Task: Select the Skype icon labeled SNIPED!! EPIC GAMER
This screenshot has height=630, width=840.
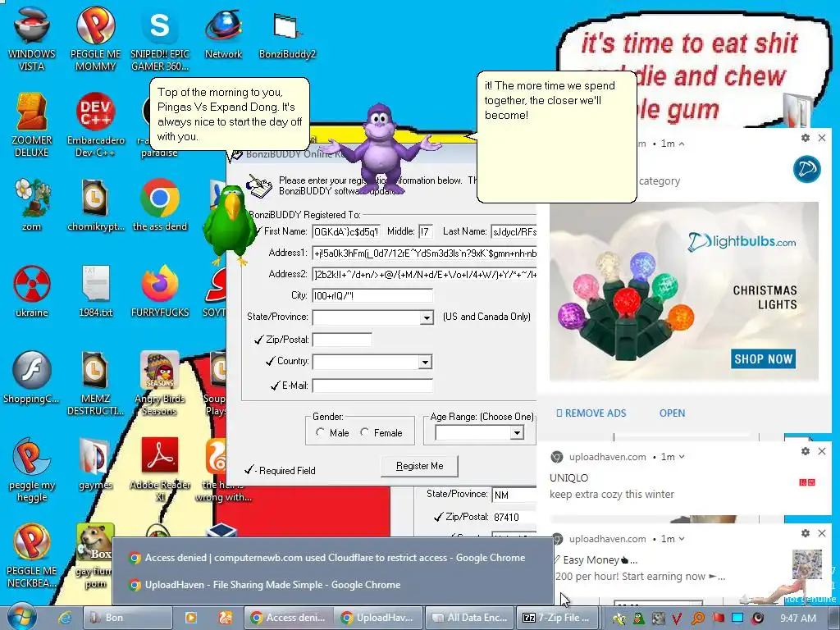Action: coord(160,39)
